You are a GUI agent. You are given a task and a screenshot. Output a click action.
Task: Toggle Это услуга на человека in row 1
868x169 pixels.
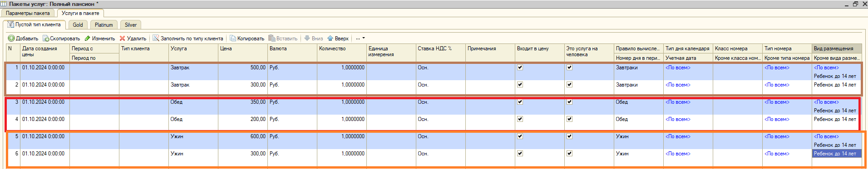tap(570, 68)
